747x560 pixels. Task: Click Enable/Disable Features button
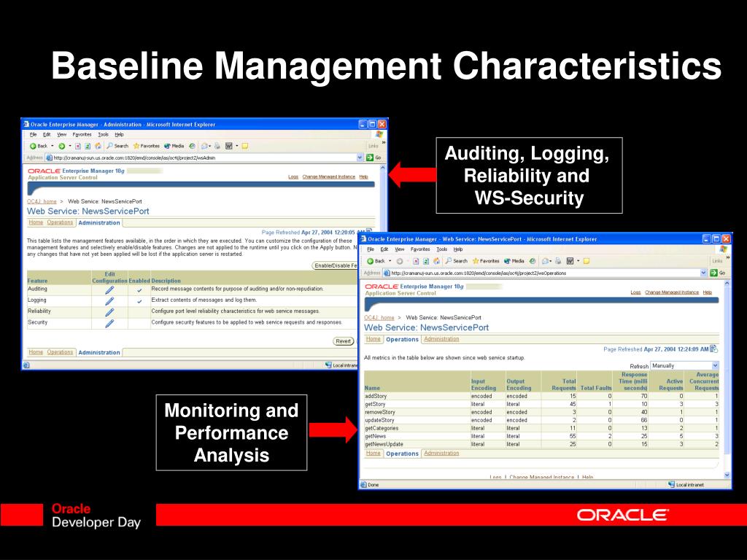[x=336, y=265]
